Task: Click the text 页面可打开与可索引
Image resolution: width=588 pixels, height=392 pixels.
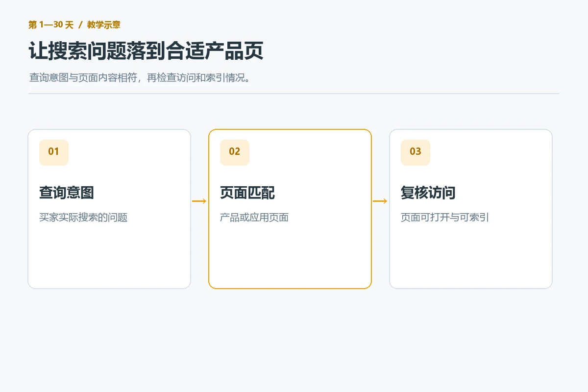Action: point(445,218)
